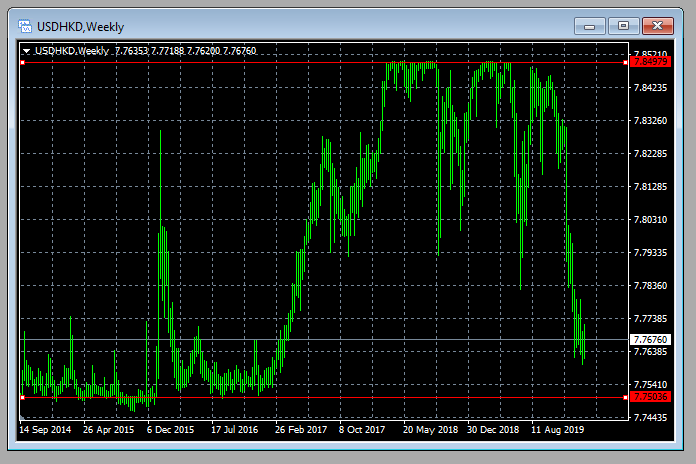Click the current price label 7.76760
696x464 pixels.
pyautogui.click(x=650, y=340)
